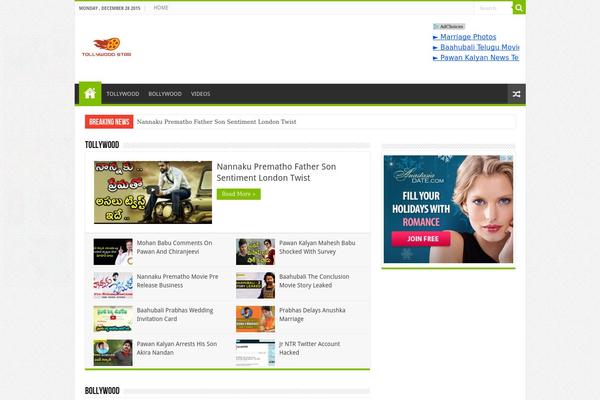
Task: Open featured article title Nannaku Prematho Father Son
Action: point(276,172)
